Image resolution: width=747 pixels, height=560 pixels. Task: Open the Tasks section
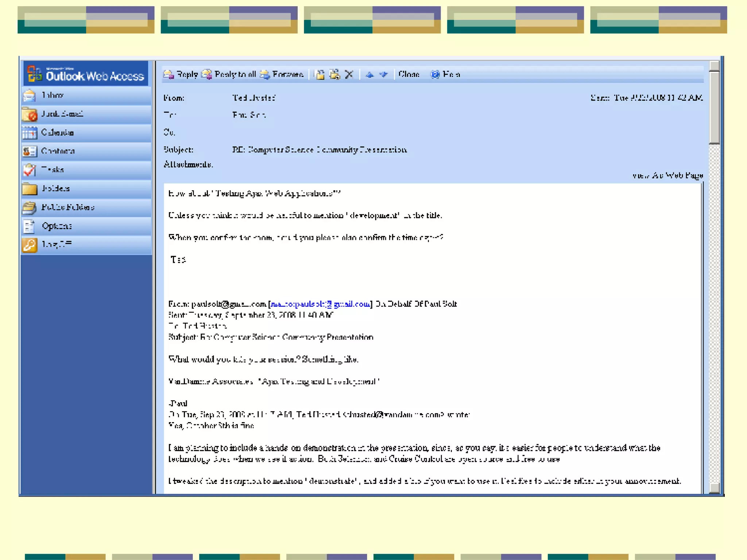tap(86, 170)
